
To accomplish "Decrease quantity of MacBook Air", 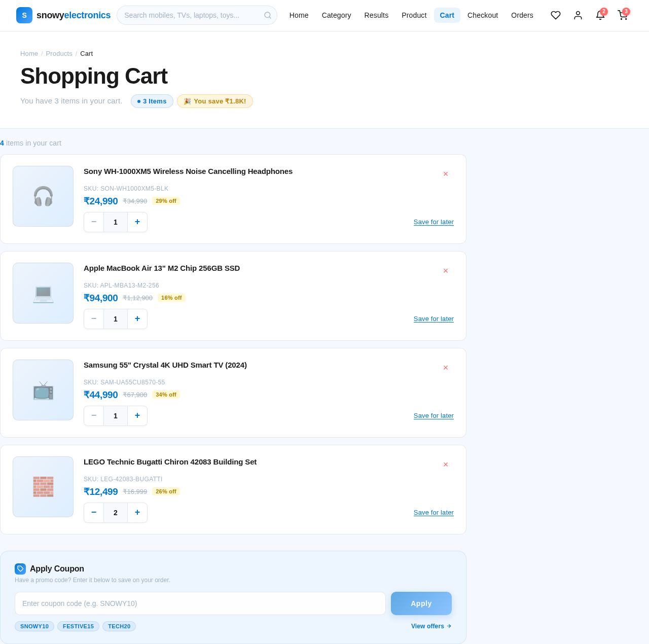I will [x=94, y=319].
